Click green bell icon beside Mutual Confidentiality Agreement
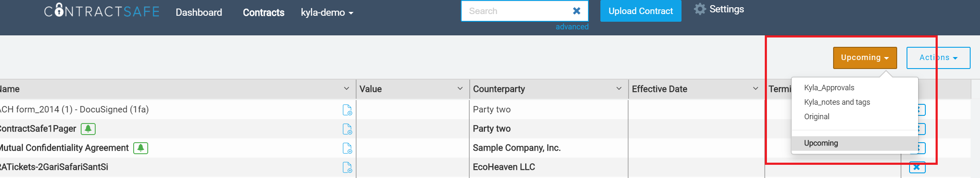Image resolution: width=980 pixels, height=178 pixels. pos(140,148)
